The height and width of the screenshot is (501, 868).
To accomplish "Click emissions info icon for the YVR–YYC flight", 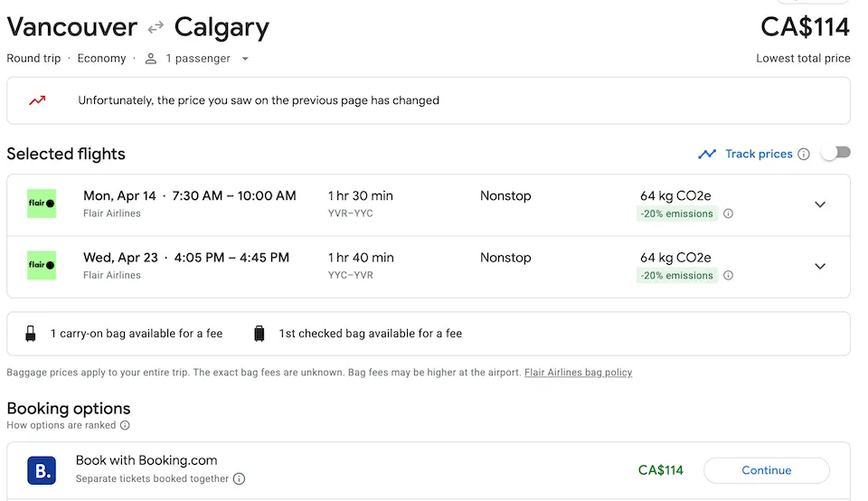I will [x=728, y=214].
